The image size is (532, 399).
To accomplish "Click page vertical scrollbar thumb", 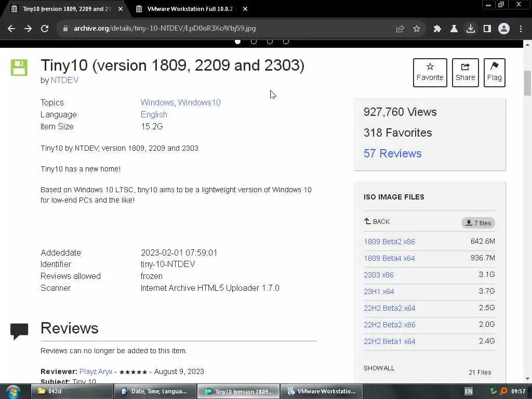I will tap(527, 83).
